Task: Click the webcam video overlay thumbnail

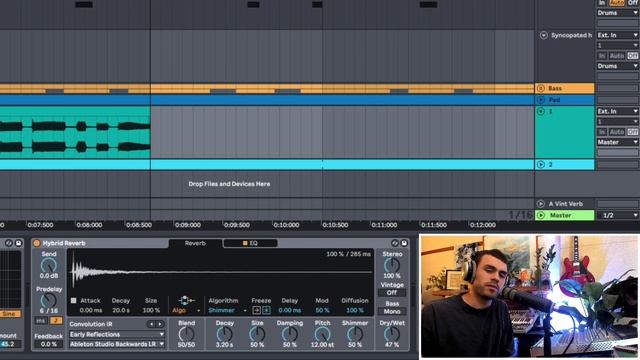Action: 529,297
